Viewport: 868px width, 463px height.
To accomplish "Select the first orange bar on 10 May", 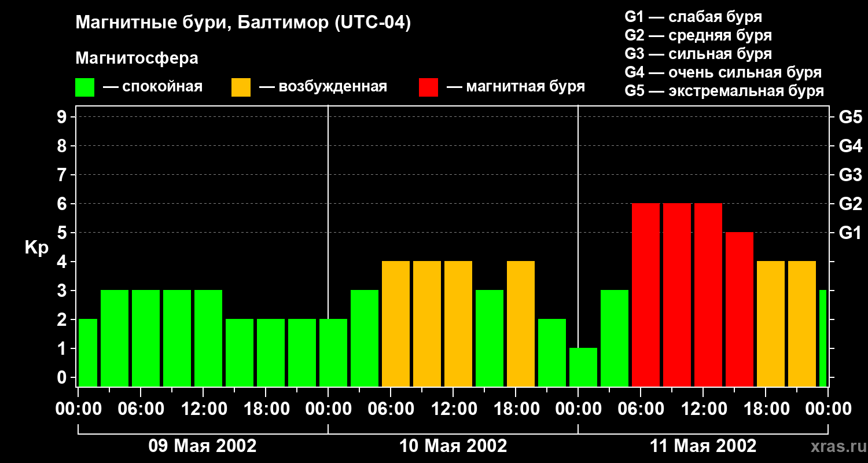I will (396, 324).
